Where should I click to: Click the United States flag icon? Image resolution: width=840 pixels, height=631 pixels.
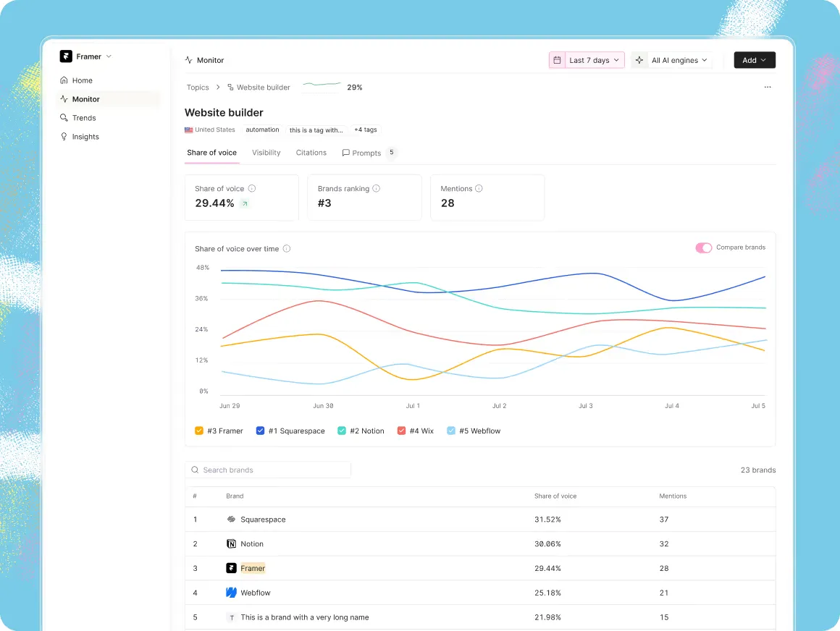click(188, 130)
